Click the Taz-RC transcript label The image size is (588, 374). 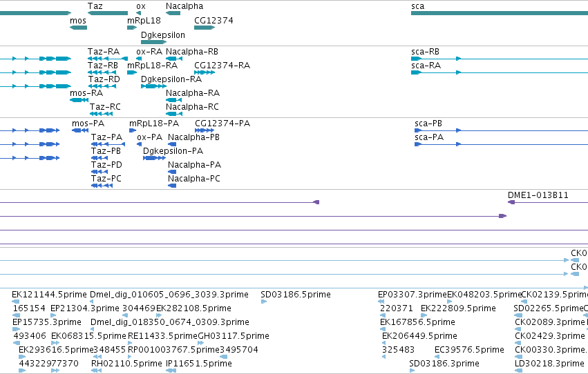[x=105, y=107]
